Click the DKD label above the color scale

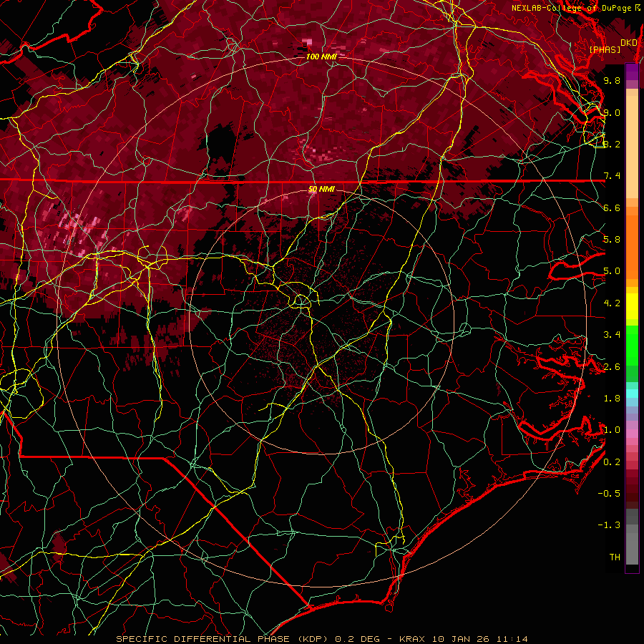coord(629,43)
